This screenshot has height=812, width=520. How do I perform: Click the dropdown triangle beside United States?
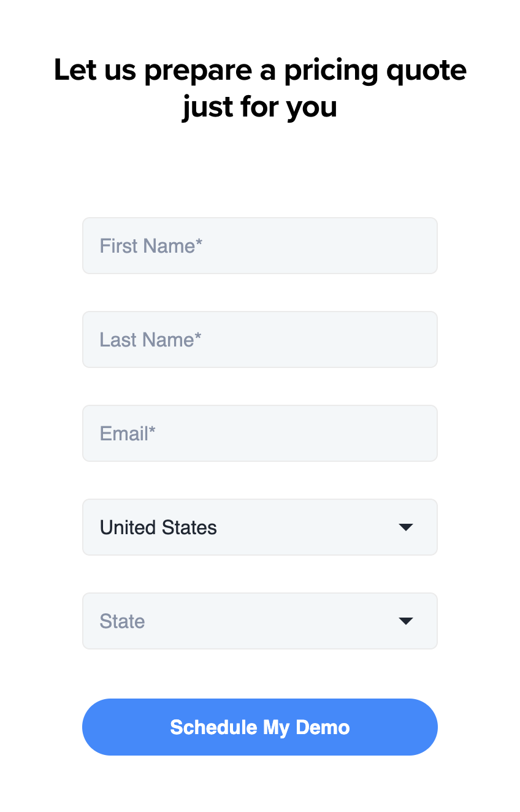pos(405,527)
